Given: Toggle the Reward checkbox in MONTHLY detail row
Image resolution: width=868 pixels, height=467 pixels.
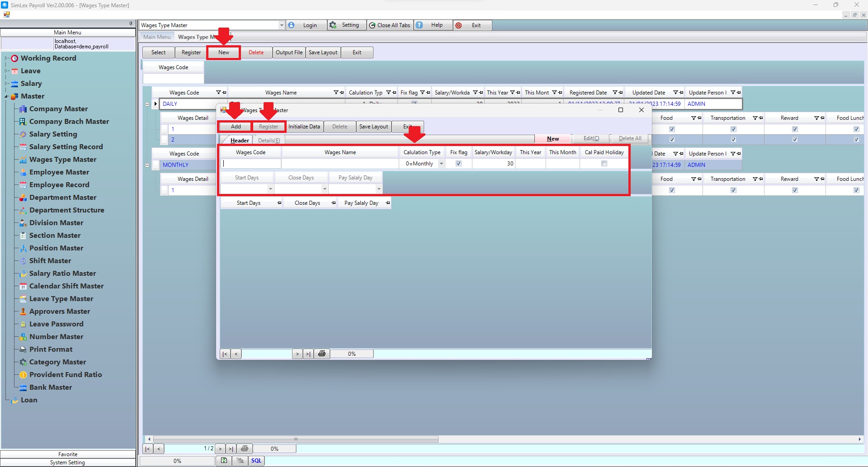Looking at the screenshot, I should (x=795, y=190).
